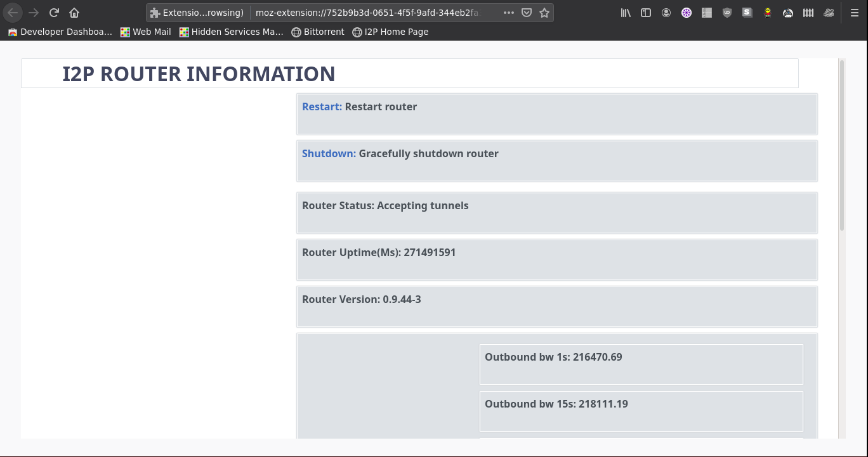868x457 pixels.
Task: Open the Bittorrent bookmark
Action: tap(317, 32)
